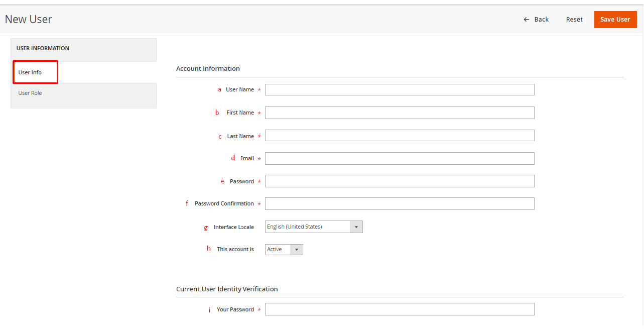Click the USER INFORMATION panel heading

click(43, 48)
